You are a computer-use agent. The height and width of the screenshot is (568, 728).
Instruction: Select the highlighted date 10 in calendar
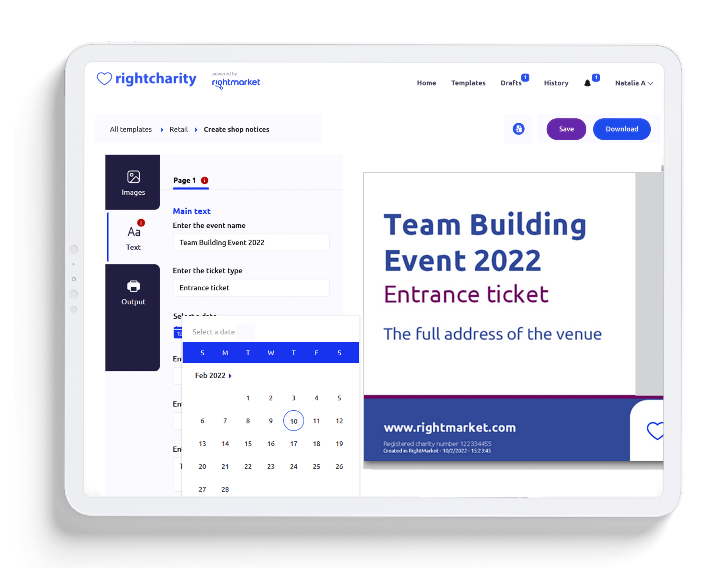(294, 420)
